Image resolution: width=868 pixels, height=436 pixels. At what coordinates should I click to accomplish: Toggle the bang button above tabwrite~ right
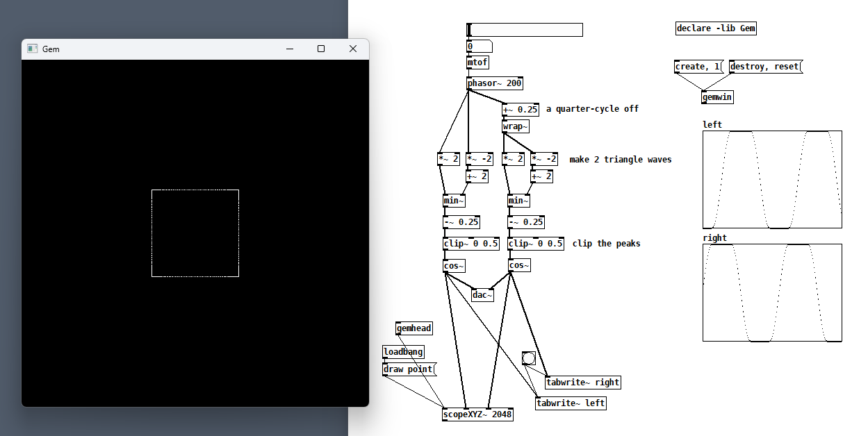529,358
